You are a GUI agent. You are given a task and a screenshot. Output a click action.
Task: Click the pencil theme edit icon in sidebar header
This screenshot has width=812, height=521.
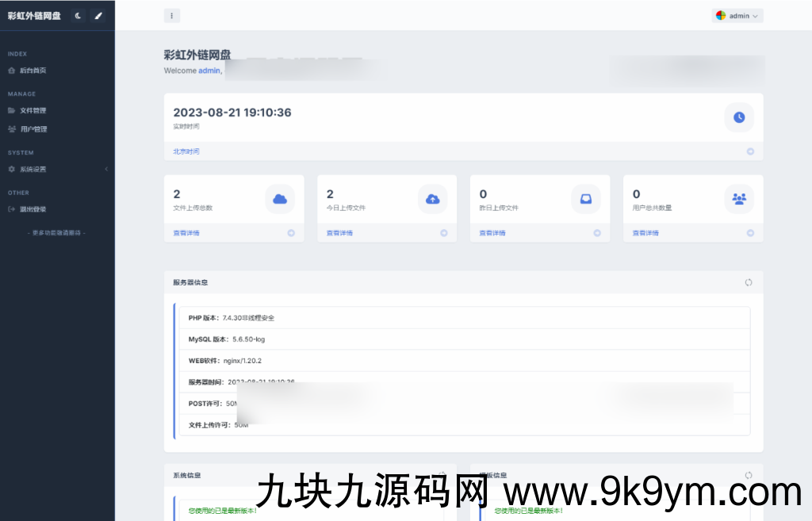tap(98, 15)
